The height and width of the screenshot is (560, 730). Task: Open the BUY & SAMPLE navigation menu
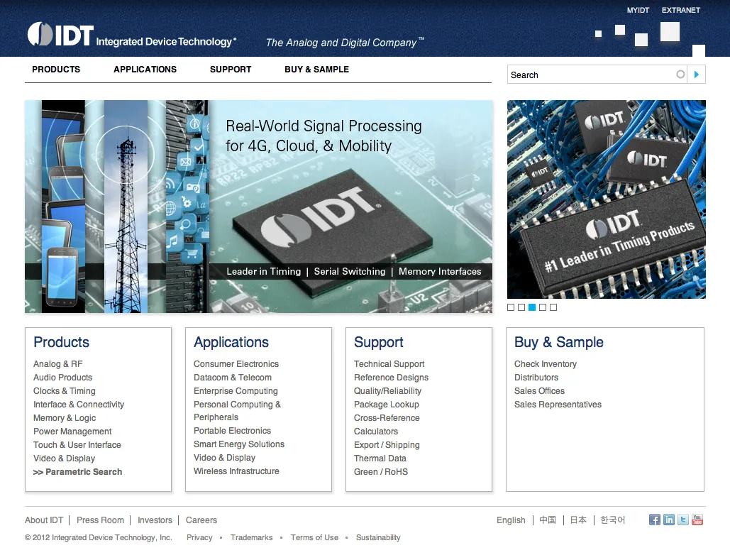(x=316, y=70)
